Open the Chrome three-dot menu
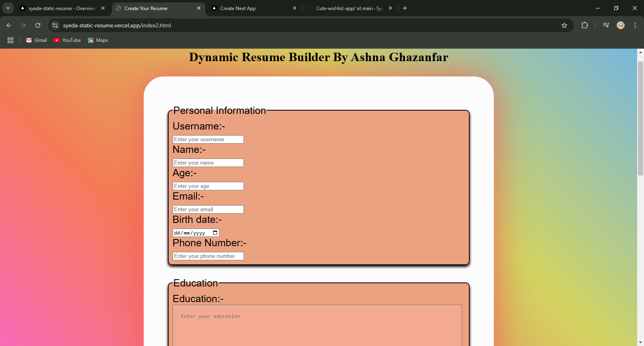644x346 pixels. point(635,25)
